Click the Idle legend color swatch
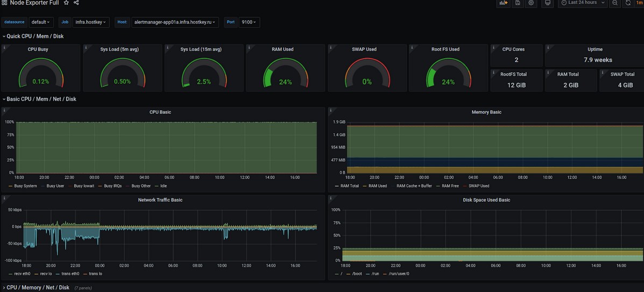Image resolution: width=644 pixels, height=292 pixels. pyautogui.click(x=157, y=186)
